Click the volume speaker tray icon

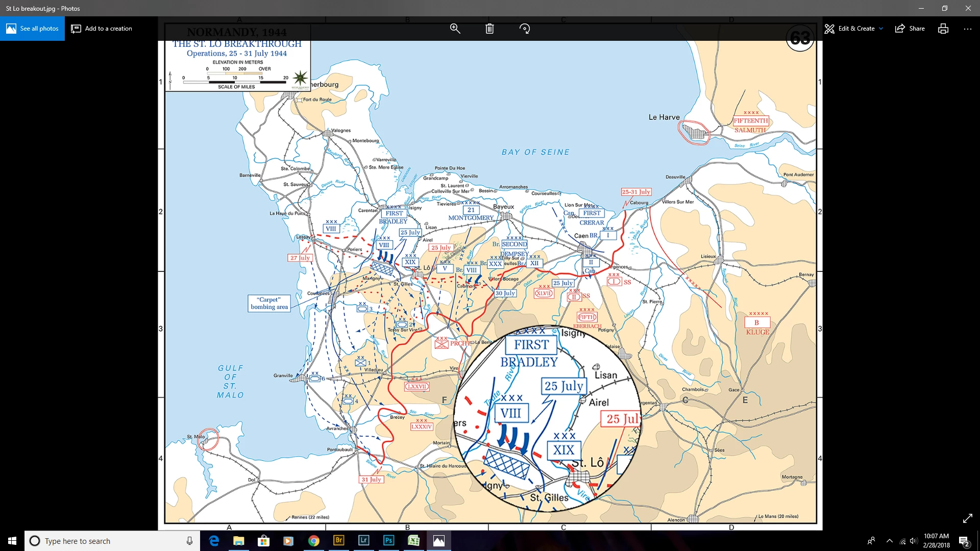coord(914,541)
